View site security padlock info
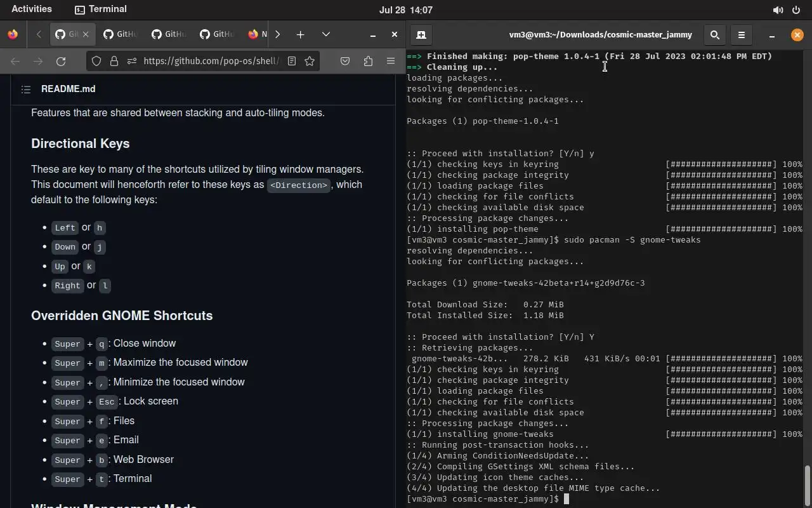The width and height of the screenshot is (812, 508). click(x=114, y=61)
